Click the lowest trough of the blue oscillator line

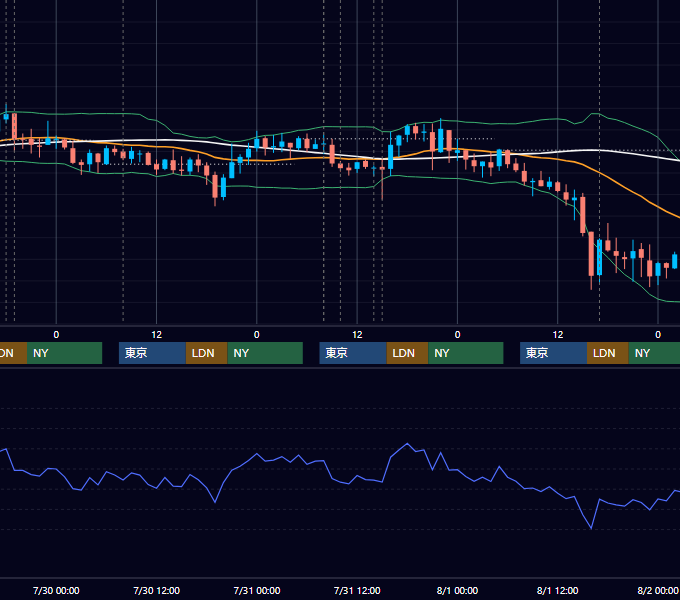[x=591, y=528]
